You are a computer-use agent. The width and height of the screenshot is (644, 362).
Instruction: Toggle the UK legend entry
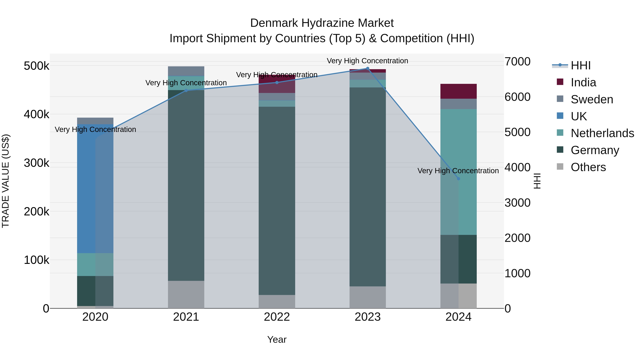pyautogui.click(x=572, y=116)
